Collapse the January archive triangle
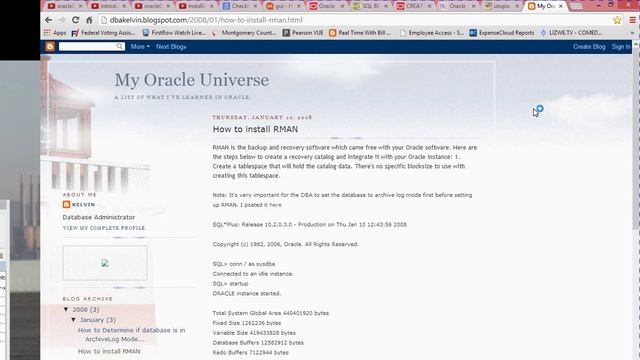This screenshot has height=360, width=640. [74, 320]
